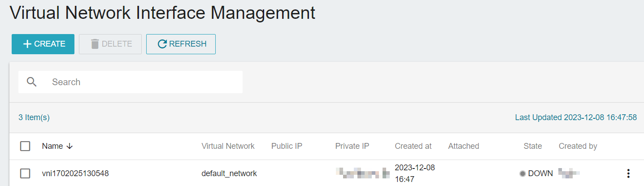Click the vni1702025130548 interface name
Viewport: 644px width, 186px height.
click(x=75, y=173)
